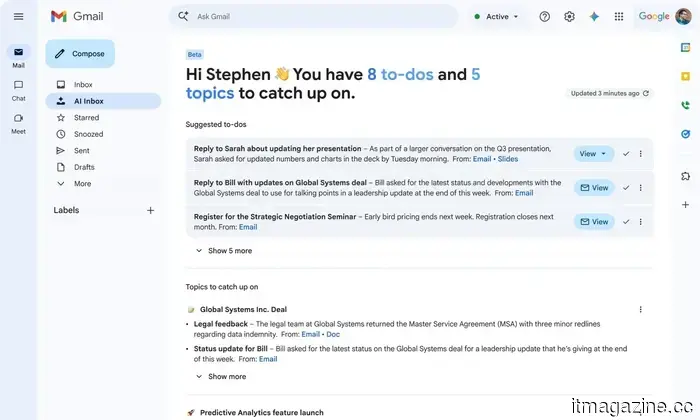
Task: Mark Sarah presentation to-do as done
Action: click(x=626, y=154)
